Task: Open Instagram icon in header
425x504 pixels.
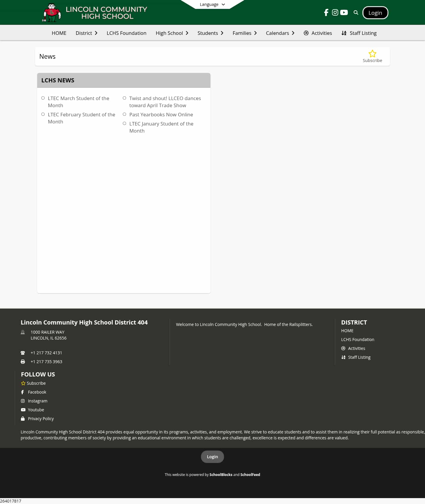Action: click(x=335, y=12)
